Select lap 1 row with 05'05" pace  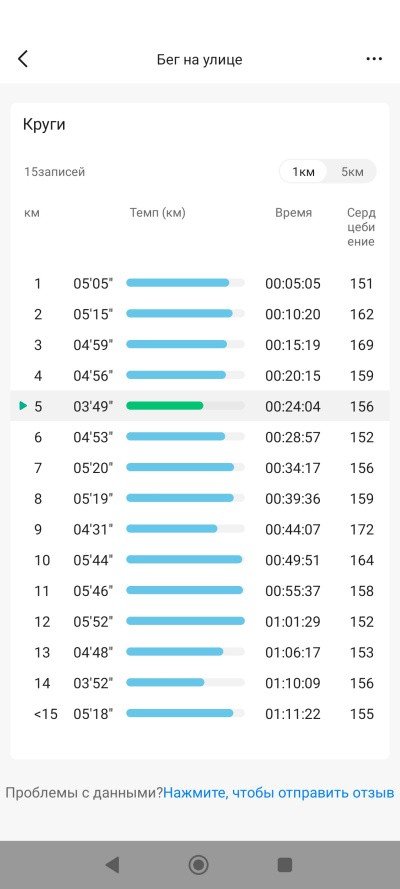point(200,283)
